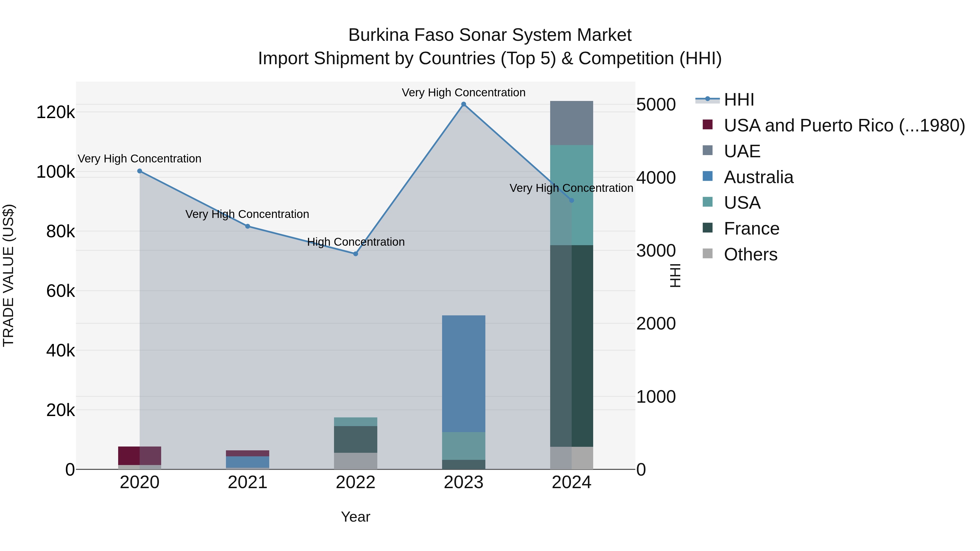Click the chart title 'Burkina Faso Sonar System Market'
The image size is (980, 551).
pos(490,35)
